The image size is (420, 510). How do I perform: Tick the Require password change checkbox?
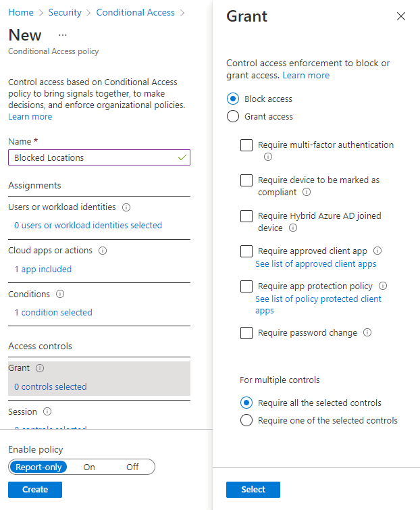(246, 333)
